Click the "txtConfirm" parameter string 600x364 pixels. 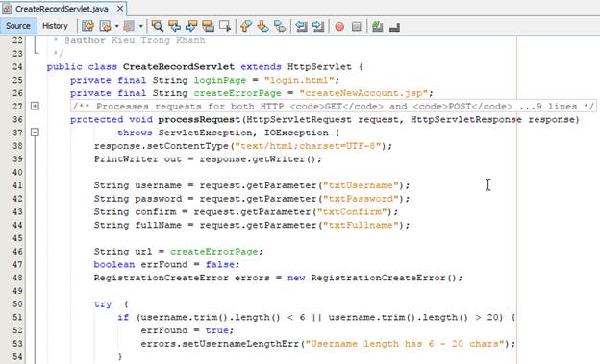[352, 212]
